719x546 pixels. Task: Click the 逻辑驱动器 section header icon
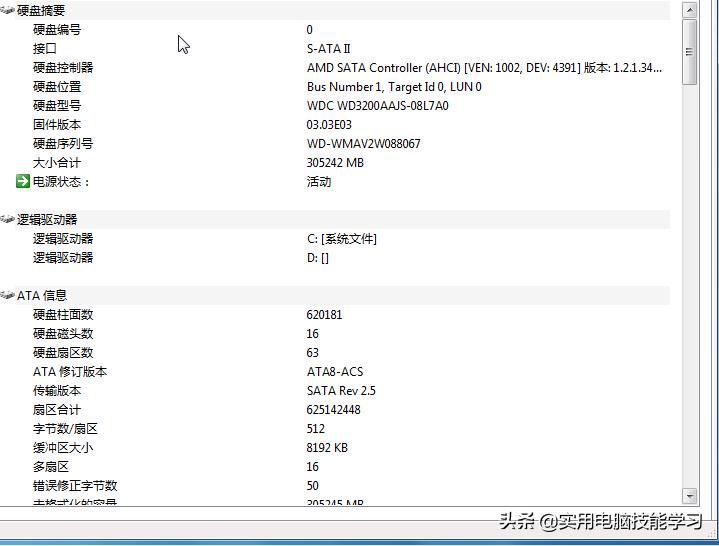coord(7,219)
